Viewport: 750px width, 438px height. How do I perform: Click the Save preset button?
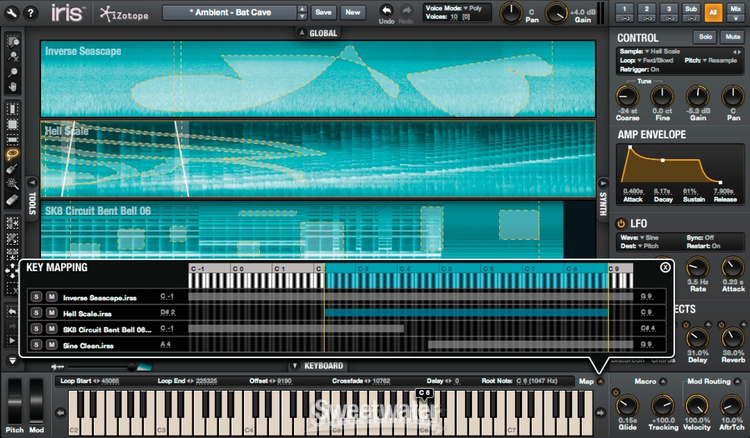click(323, 12)
